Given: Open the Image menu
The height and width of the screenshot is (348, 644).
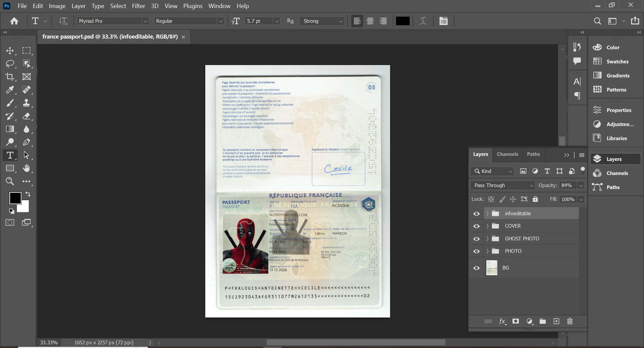Looking at the screenshot, I should (57, 6).
